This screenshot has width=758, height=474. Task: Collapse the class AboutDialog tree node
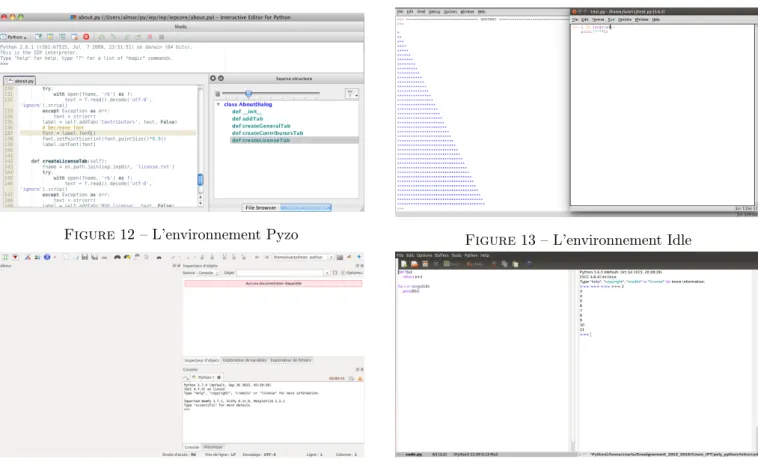click(x=218, y=104)
